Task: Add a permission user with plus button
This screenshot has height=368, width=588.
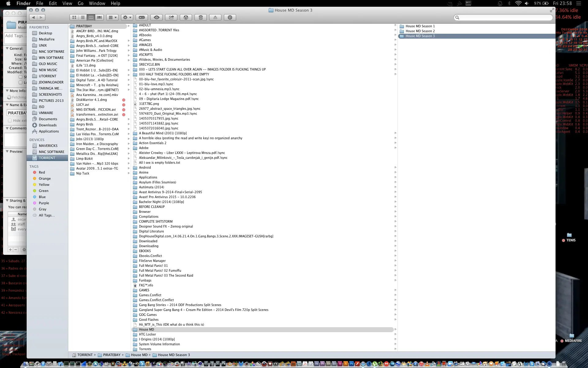Action: (x=10, y=250)
